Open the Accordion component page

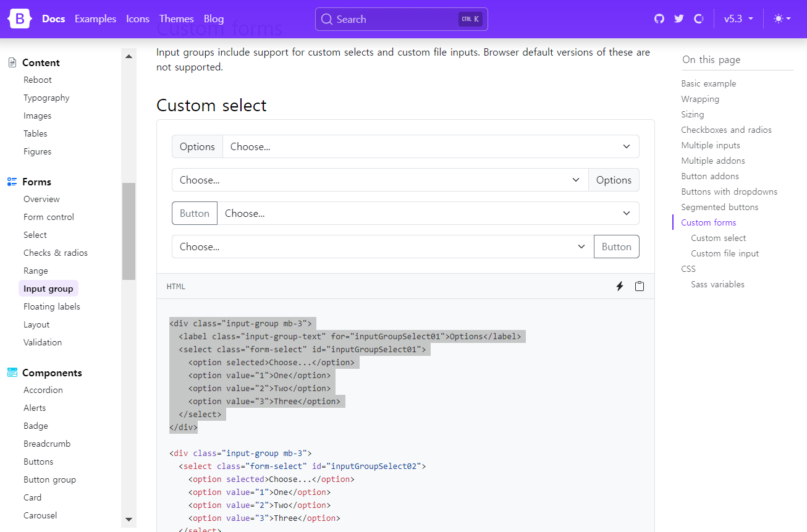point(43,390)
